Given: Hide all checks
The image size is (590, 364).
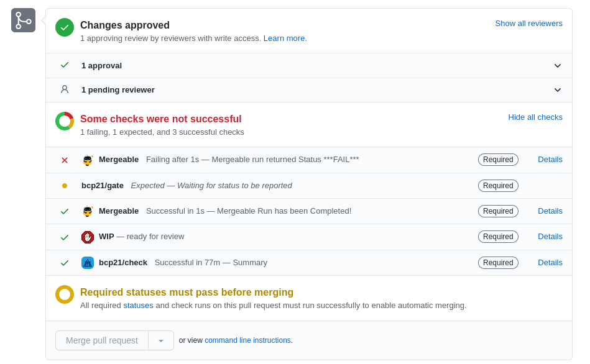Looking at the screenshot, I should 535,117.
